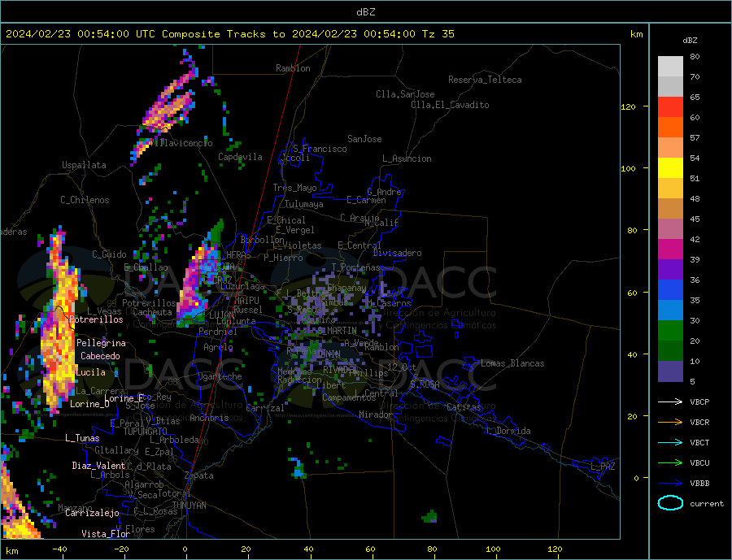Click the 'current' legend label
The height and width of the screenshot is (560, 732).
point(707,504)
